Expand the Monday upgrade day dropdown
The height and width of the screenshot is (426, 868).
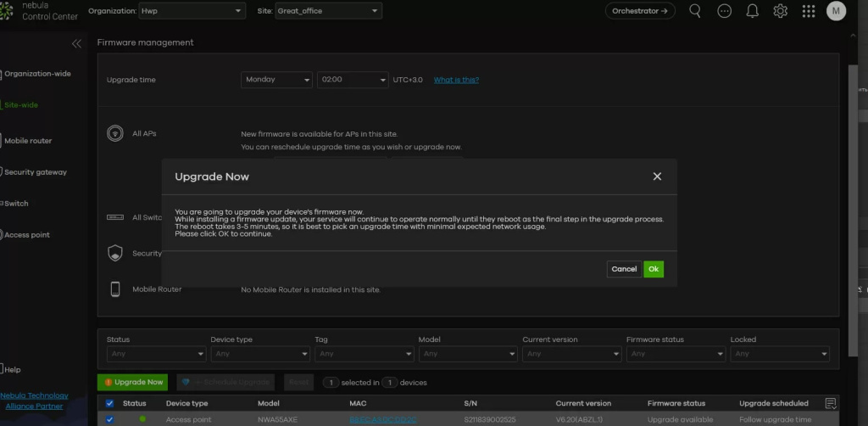[277, 80]
